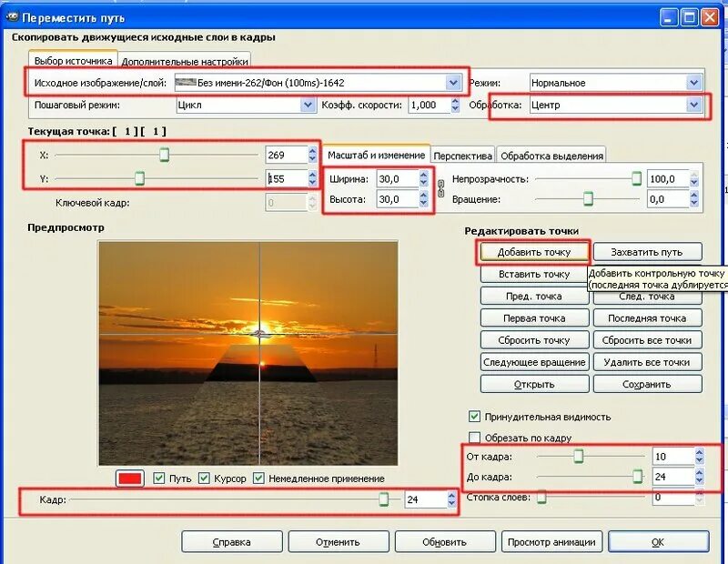The width and height of the screenshot is (728, 564).
Task: Click Вставить точку button
Action: pos(534,274)
